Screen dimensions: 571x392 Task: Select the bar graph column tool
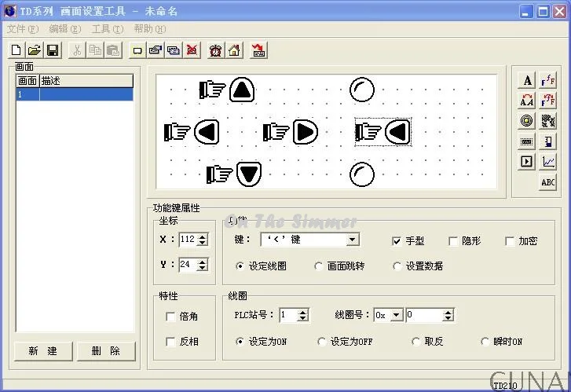click(x=547, y=141)
